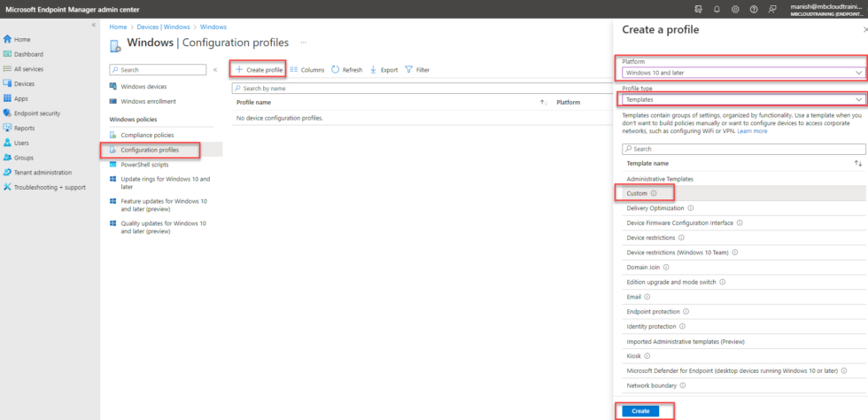
Task: Click the help question mark icon
Action: 754,10
